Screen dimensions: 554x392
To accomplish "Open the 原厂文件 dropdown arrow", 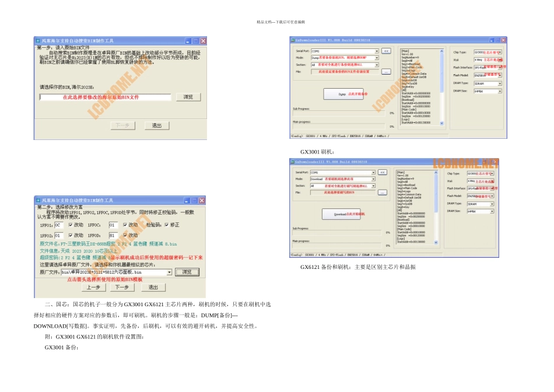I will pos(169,272).
